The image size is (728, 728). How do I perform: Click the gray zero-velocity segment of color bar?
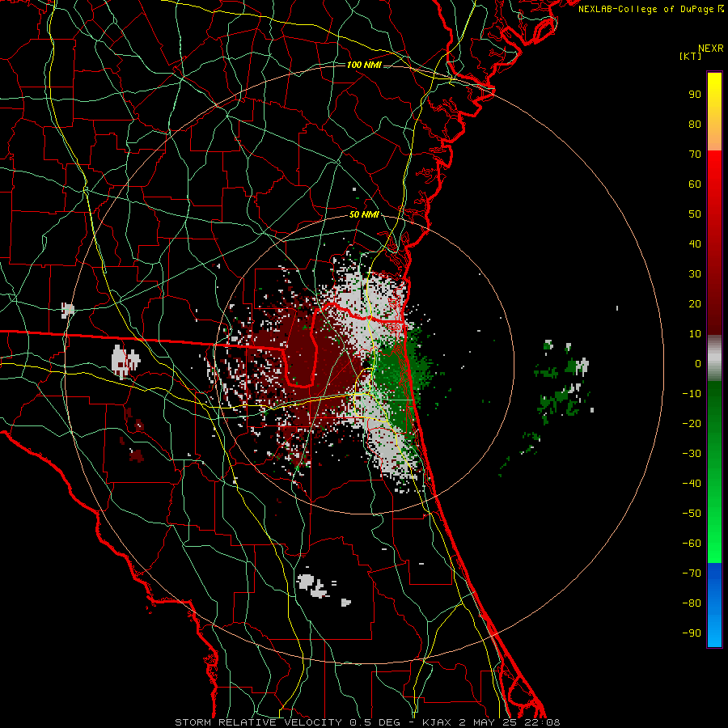(714, 358)
